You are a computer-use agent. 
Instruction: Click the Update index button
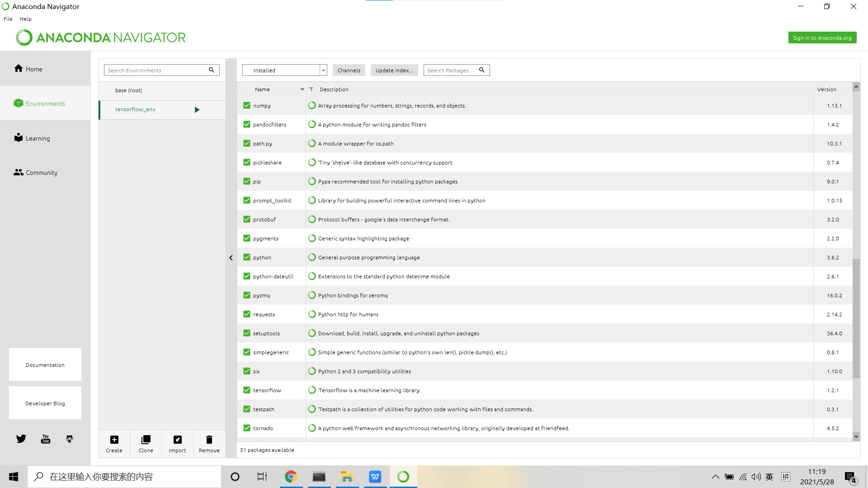pos(394,70)
